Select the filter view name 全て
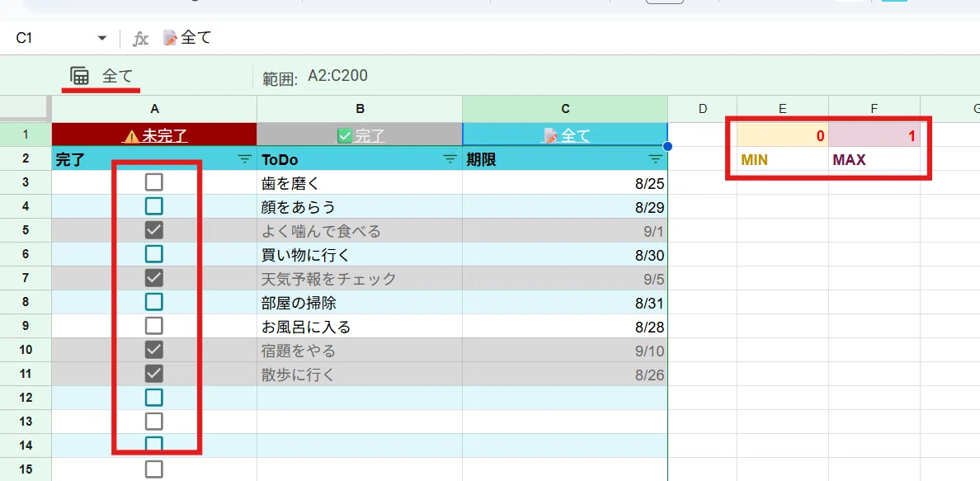 coord(117,76)
